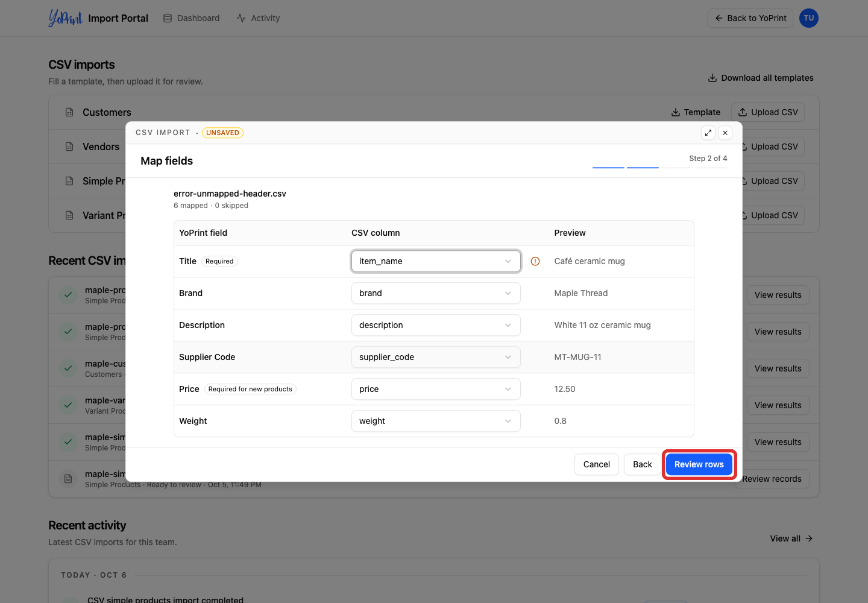Click View all recent activity link
This screenshot has height=603, width=868.
click(791, 538)
